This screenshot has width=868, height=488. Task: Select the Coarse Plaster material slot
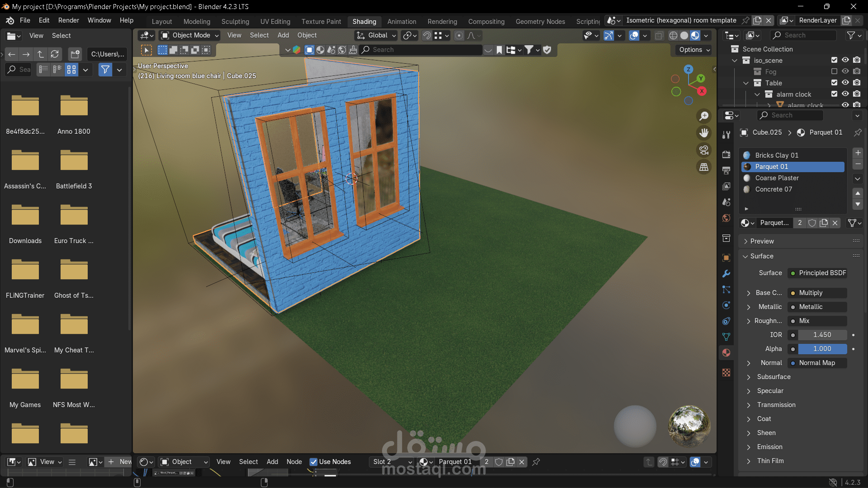[x=777, y=178]
